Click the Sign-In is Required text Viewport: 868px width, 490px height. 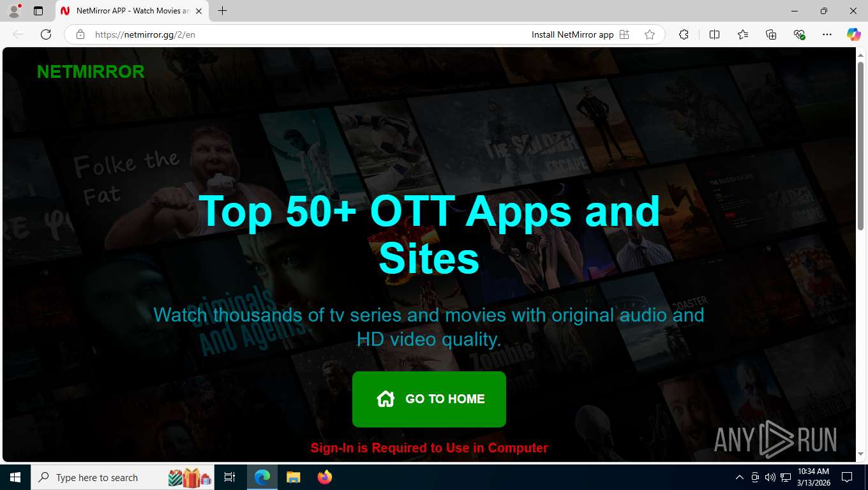(429, 448)
